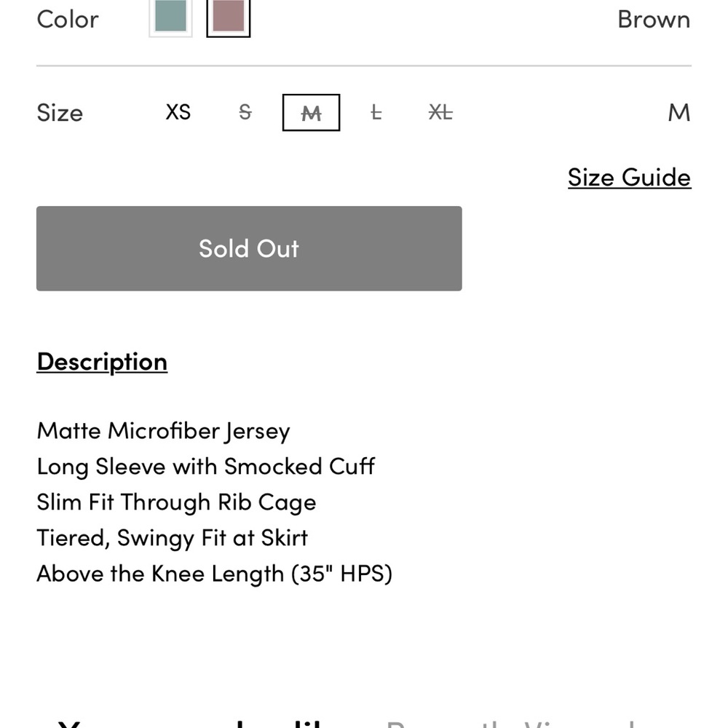Open the Size Guide link
The height and width of the screenshot is (728, 728).
(629, 178)
